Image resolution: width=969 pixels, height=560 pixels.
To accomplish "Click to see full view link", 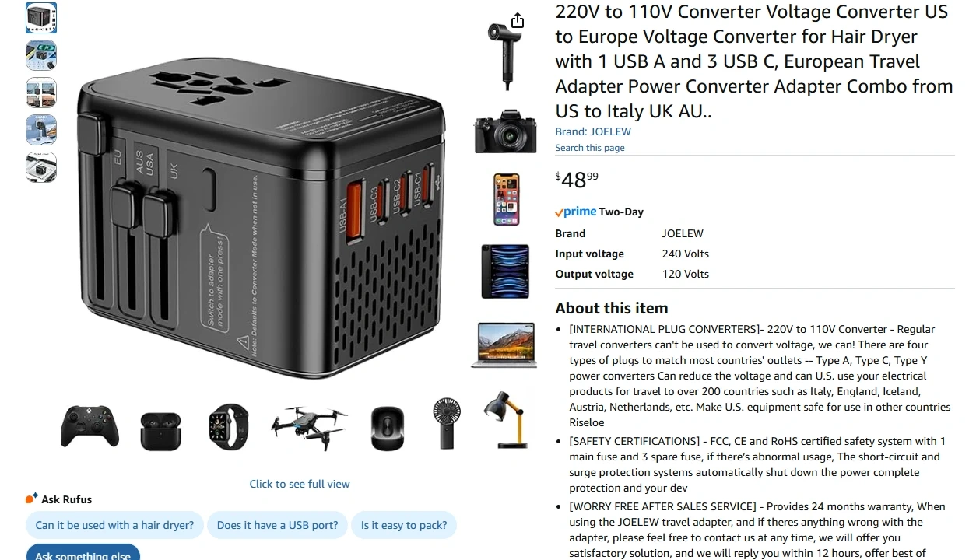I will (300, 484).
